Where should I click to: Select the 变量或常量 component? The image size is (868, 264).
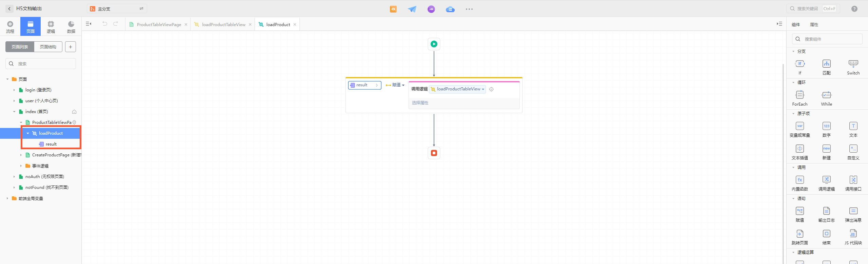(x=800, y=129)
